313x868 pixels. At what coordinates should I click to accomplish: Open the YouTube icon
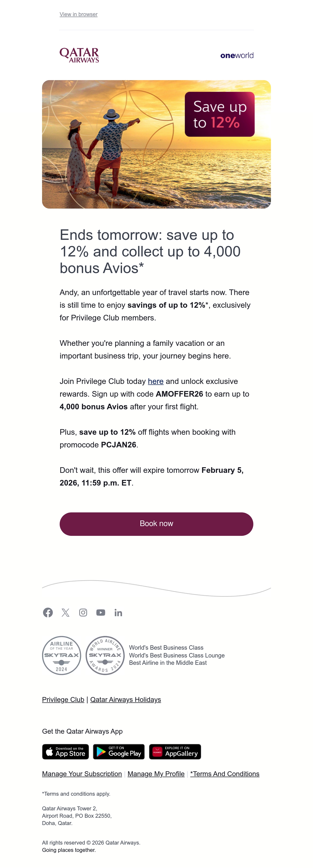pos(101,612)
